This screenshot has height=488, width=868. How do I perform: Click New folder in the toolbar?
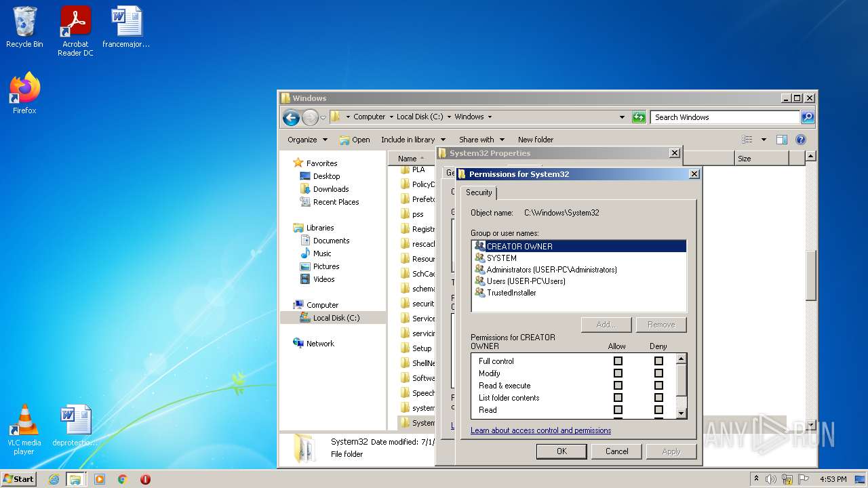pos(536,140)
